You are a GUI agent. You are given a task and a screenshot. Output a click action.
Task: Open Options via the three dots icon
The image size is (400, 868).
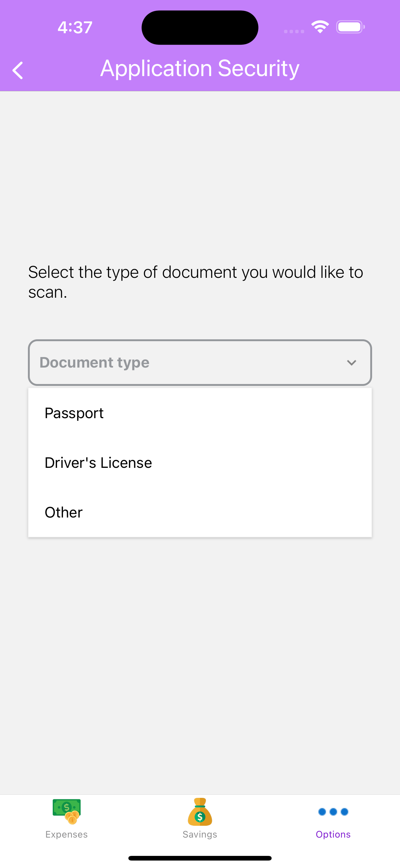coord(333,812)
